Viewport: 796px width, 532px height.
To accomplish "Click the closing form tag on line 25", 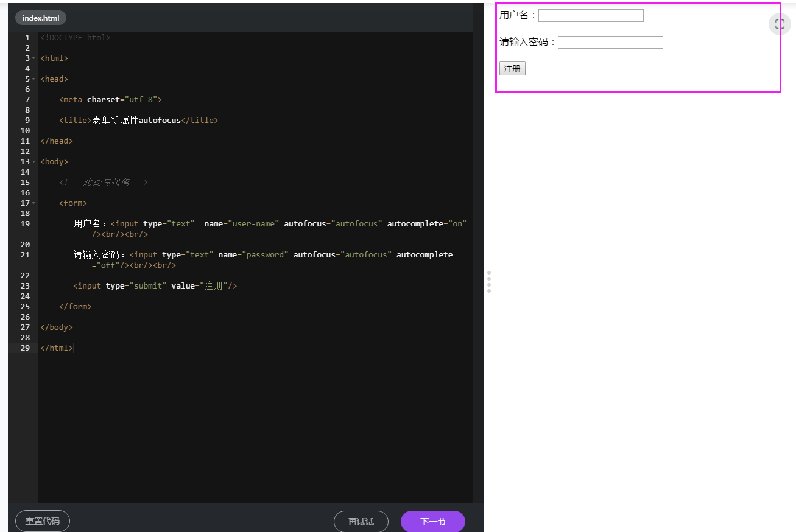I will (76, 307).
